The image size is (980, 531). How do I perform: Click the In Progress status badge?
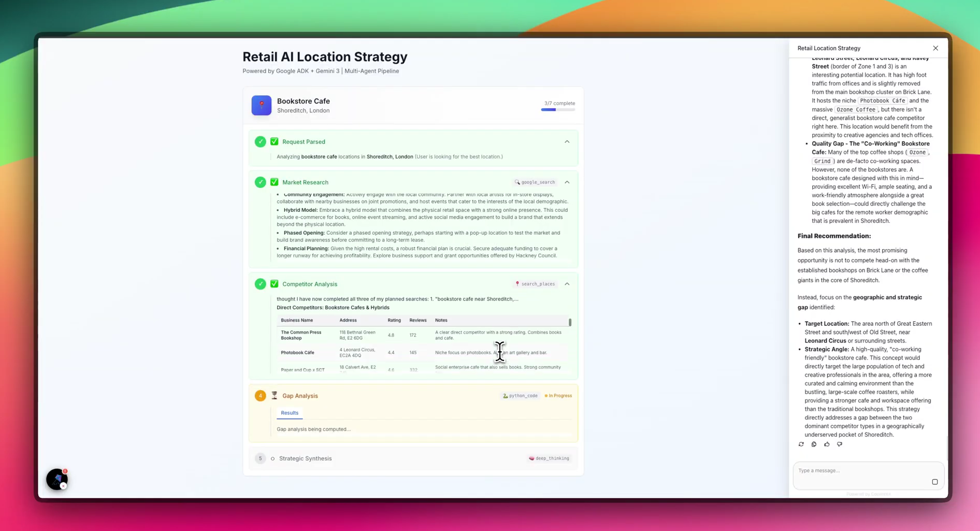pyautogui.click(x=558, y=396)
